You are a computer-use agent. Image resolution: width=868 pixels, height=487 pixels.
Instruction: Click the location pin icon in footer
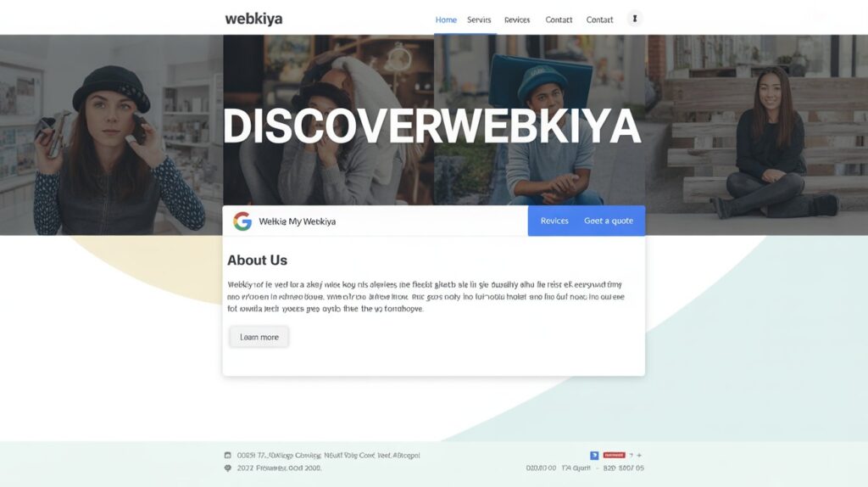(x=227, y=468)
